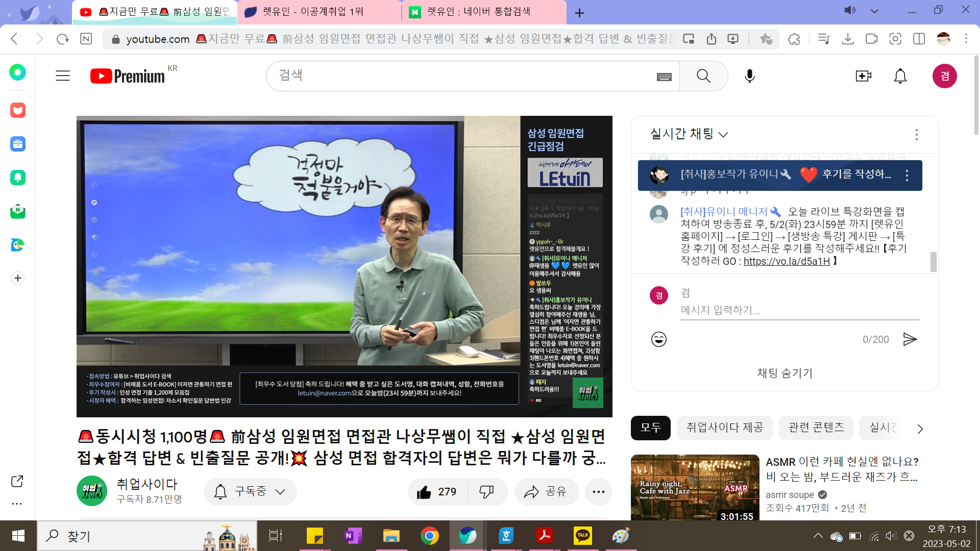Show hidden system tray icons
Screen dimensions: 980x551
[x=818, y=536]
